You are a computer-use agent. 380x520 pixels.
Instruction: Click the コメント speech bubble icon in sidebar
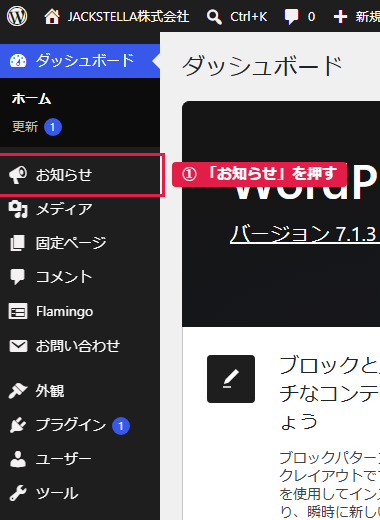17,277
